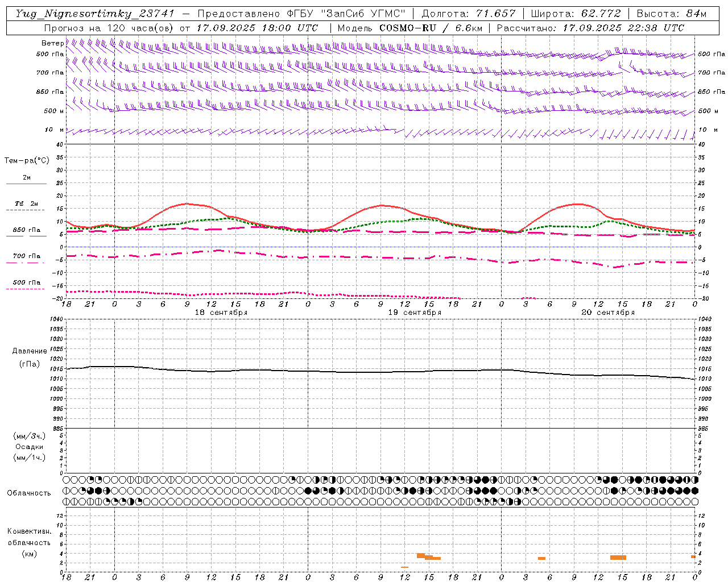The image size is (728, 582).
Task: Click the green dewpoint curve on 19 September midday
Action: [x=404, y=221]
